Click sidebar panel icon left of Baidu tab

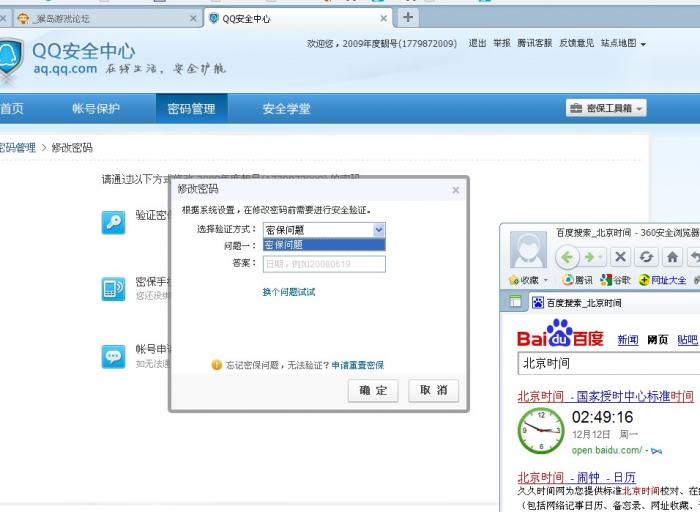click(515, 302)
